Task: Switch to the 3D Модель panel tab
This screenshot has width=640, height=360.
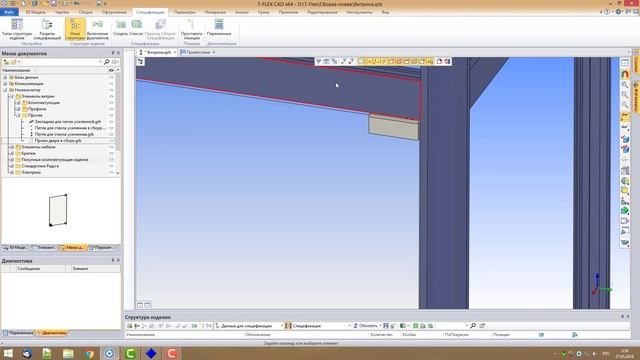Action: (x=15, y=247)
